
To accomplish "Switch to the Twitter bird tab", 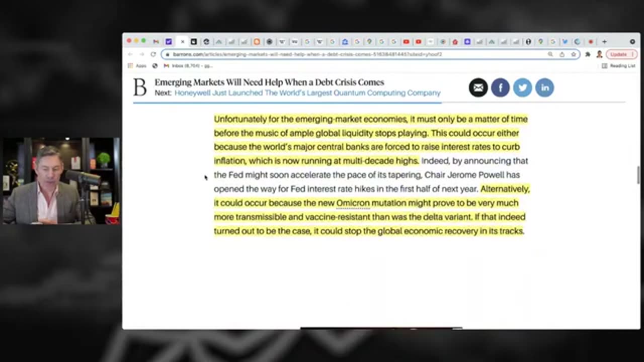I will (565, 42).
